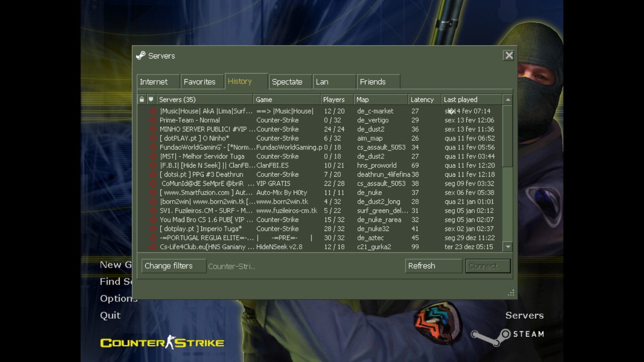Select the |born2win| www.born2win.tk server
Viewport: 644px width, 362px height.
tap(320, 202)
